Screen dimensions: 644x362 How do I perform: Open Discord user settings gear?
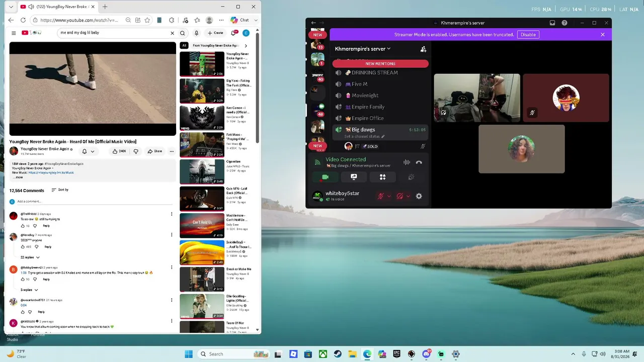[x=419, y=196]
